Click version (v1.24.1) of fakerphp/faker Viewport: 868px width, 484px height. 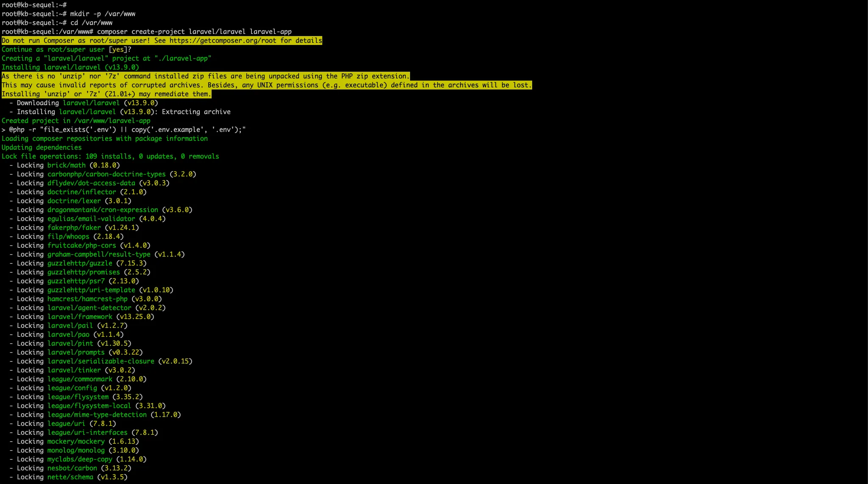tap(122, 228)
